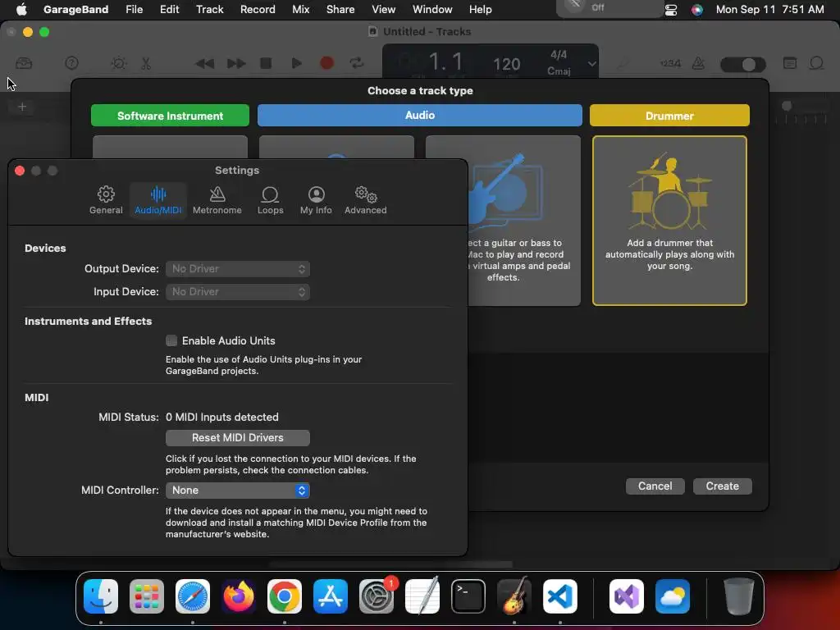Launch Safari from the Dock

(193, 596)
